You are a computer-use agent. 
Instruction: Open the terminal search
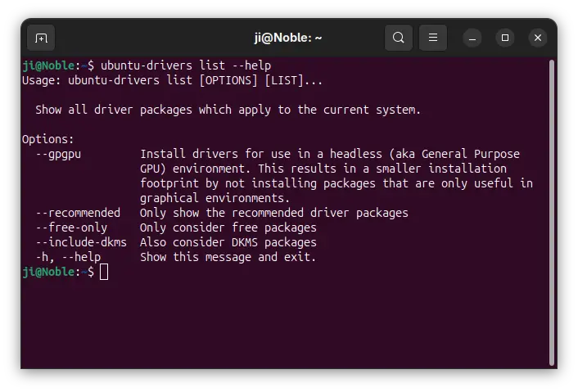point(398,38)
